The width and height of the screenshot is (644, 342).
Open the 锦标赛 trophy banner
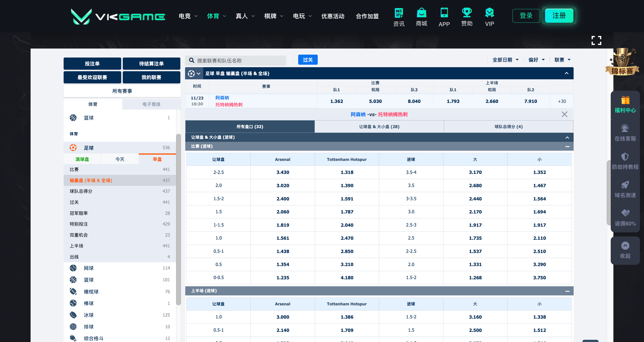(x=622, y=62)
